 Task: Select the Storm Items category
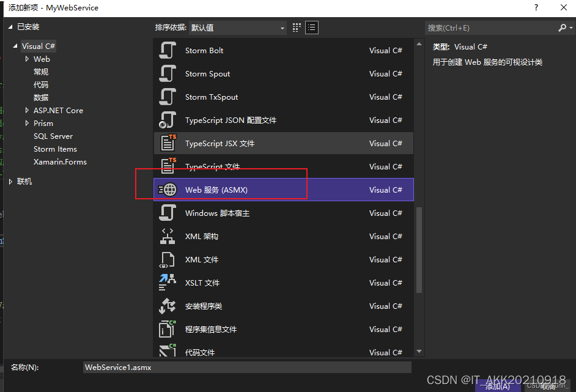(55, 149)
